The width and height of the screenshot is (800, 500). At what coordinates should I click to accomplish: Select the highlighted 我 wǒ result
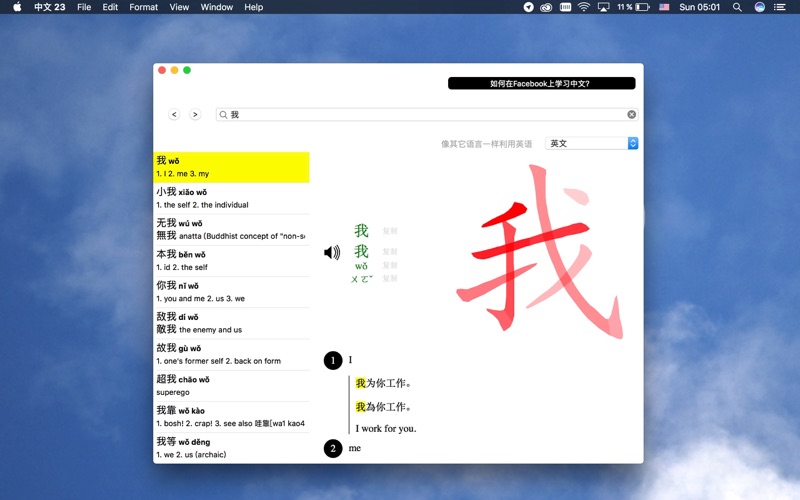[x=231, y=167]
